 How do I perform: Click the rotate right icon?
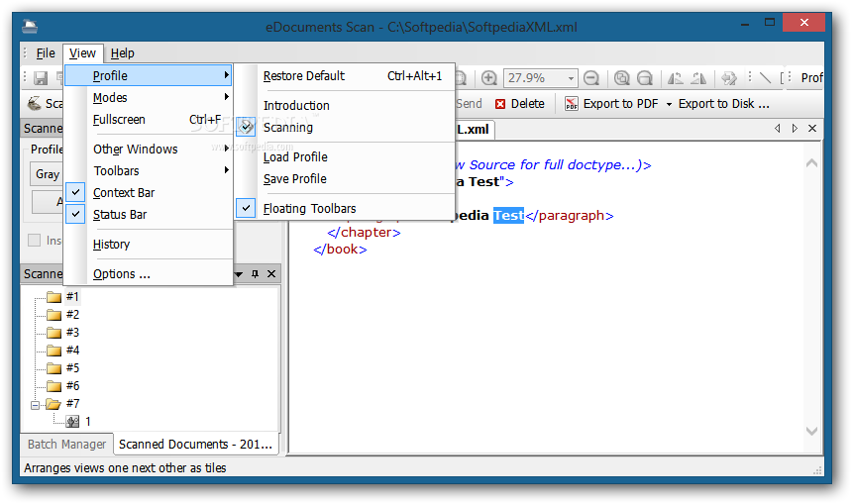pyautogui.click(x=698, y=78)
